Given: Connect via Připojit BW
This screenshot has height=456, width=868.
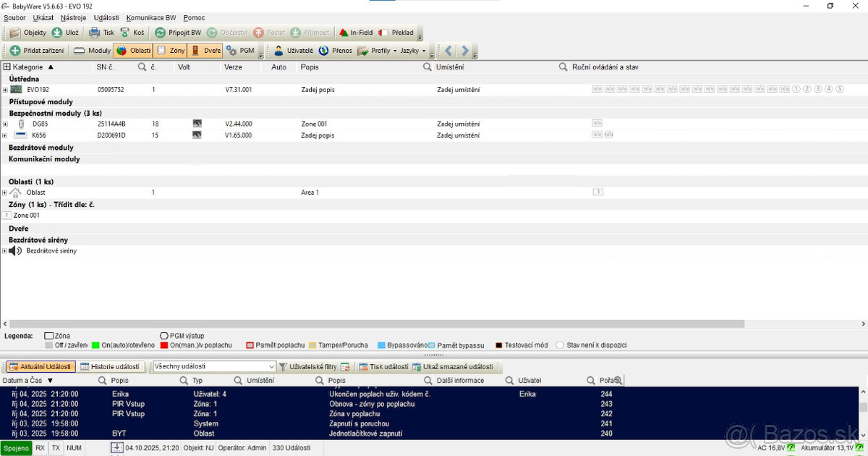Looking at the screenshot, I should (161, 33).
